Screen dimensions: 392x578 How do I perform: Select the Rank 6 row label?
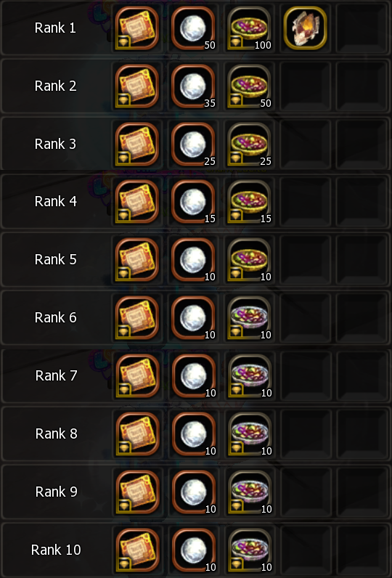tap(56, 318)
